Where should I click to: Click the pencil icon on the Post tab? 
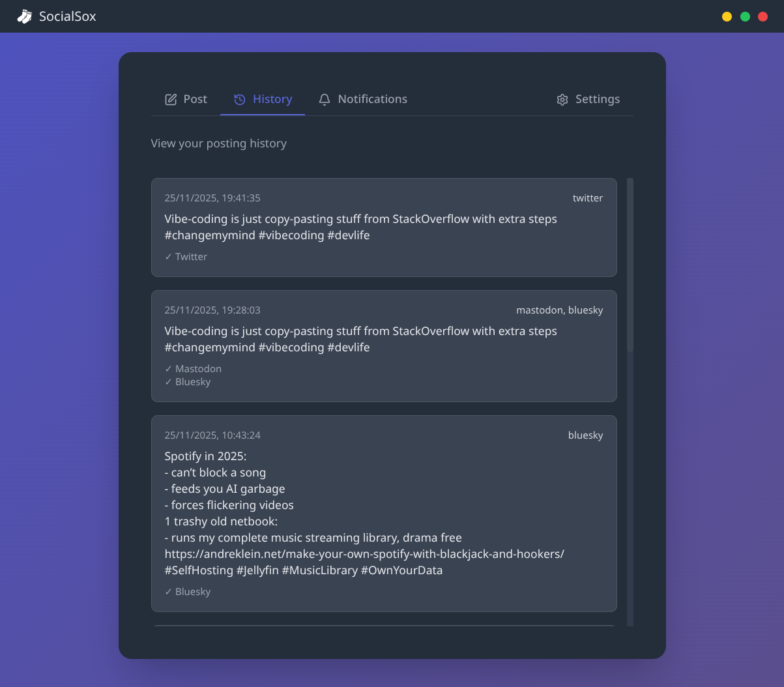point(171,100)
